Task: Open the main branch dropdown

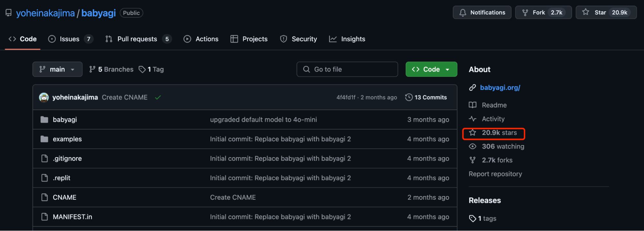Action: pyautogui.click(x=57, y=69)
